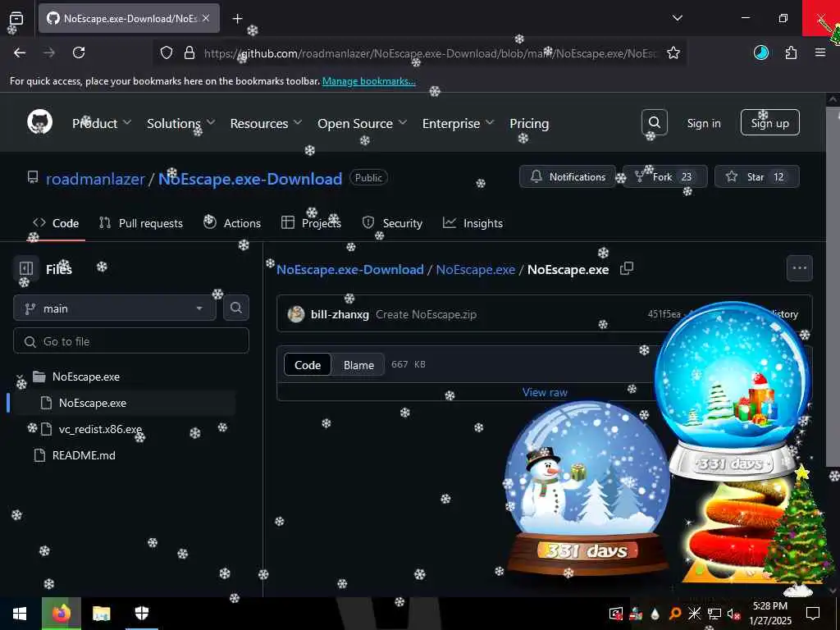Click the GitHub logo home icon
840x630 pixels.
[x=40, y=122]
